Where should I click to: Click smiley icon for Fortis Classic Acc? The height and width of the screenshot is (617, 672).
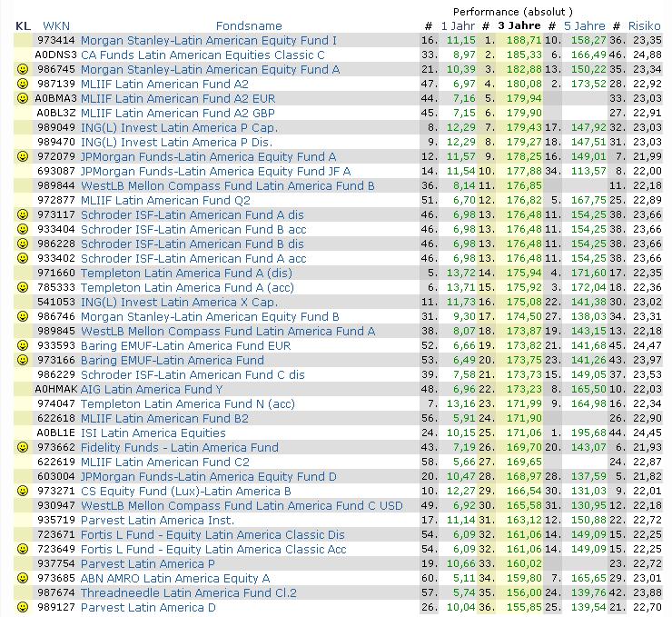pos(23,549)
